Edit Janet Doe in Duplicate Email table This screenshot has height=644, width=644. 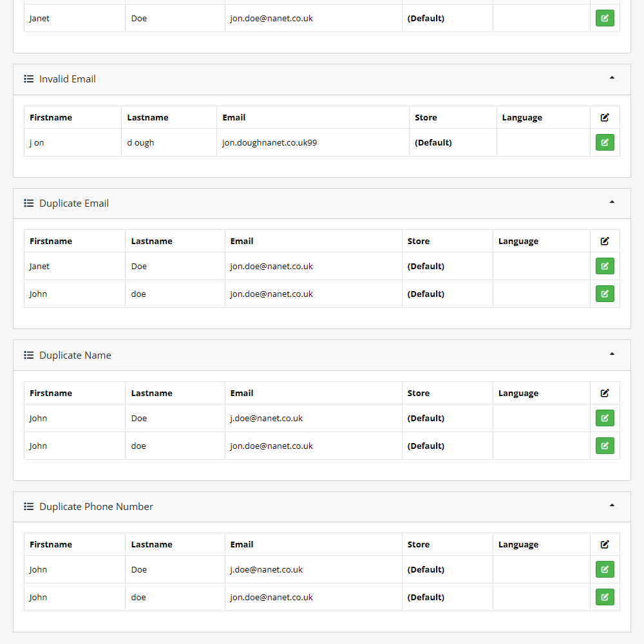coord(605,266)
